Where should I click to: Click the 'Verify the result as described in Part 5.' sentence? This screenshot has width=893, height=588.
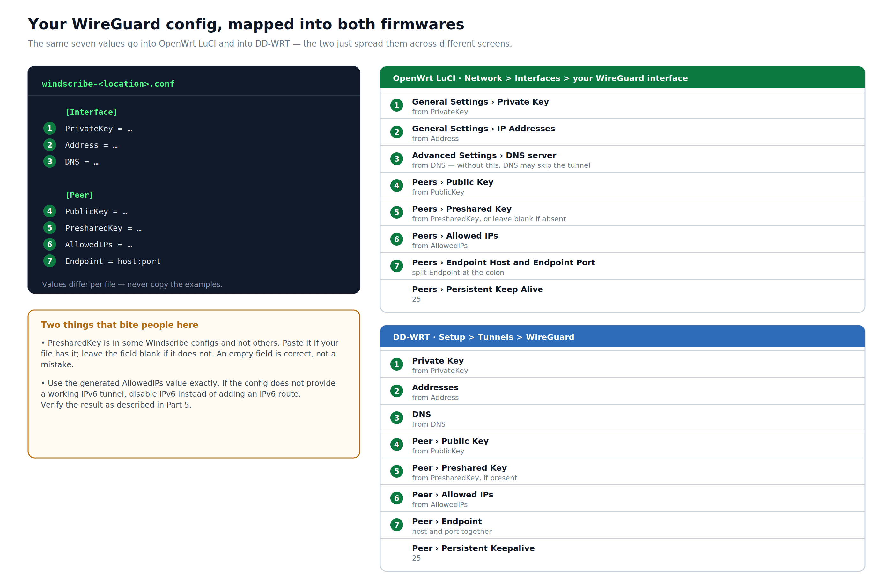tap(116, 405)
